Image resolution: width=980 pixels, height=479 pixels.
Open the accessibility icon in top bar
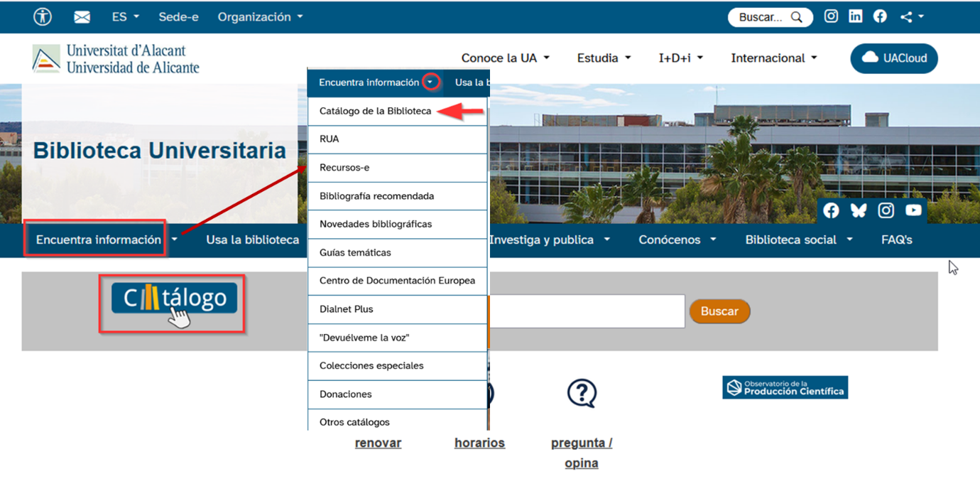point(43,17)
